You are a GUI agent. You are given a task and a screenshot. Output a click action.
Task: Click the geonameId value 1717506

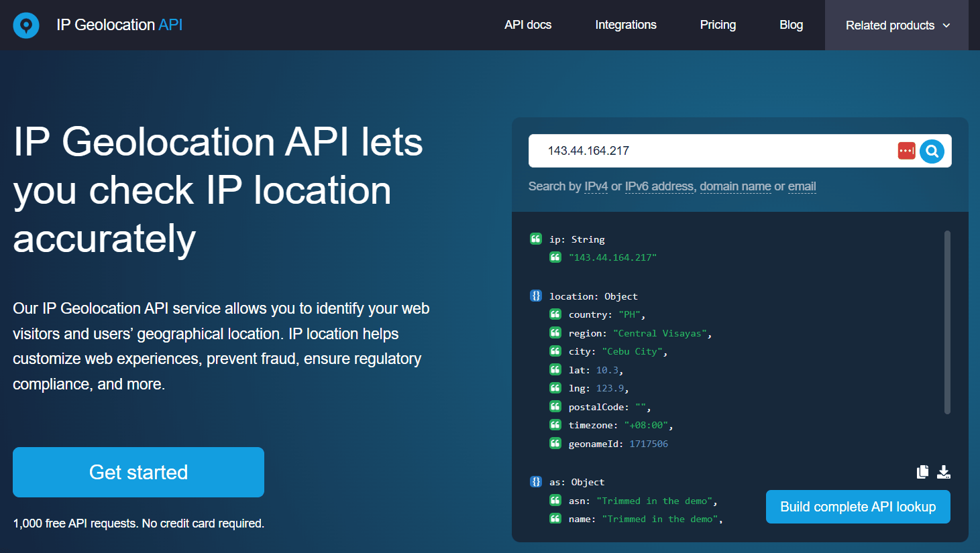(649, 444)
